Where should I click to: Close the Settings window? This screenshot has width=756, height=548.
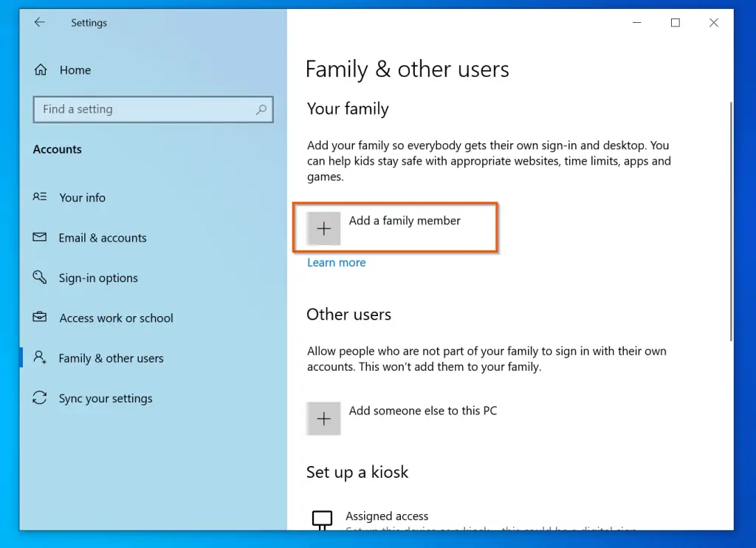(713, 23)
